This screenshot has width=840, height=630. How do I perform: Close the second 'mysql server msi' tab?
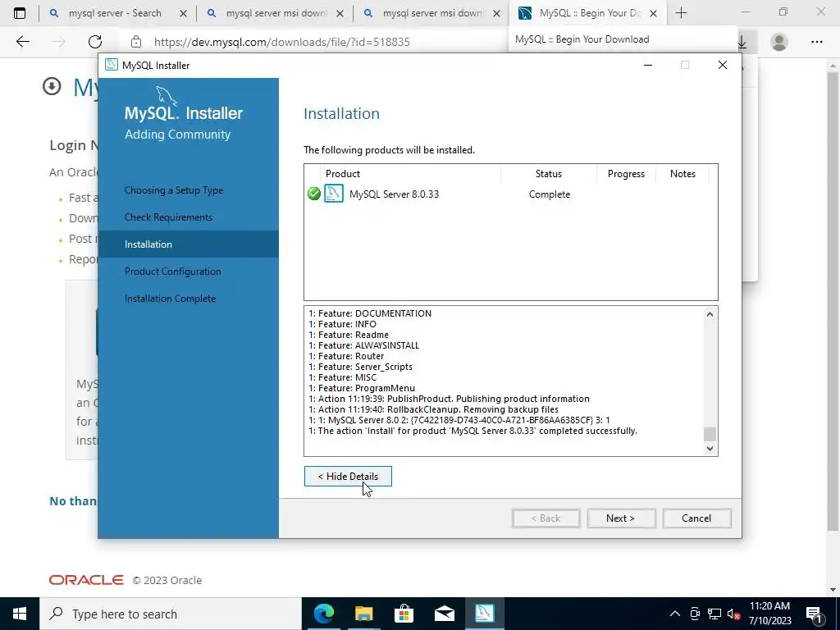pos(340,13)
